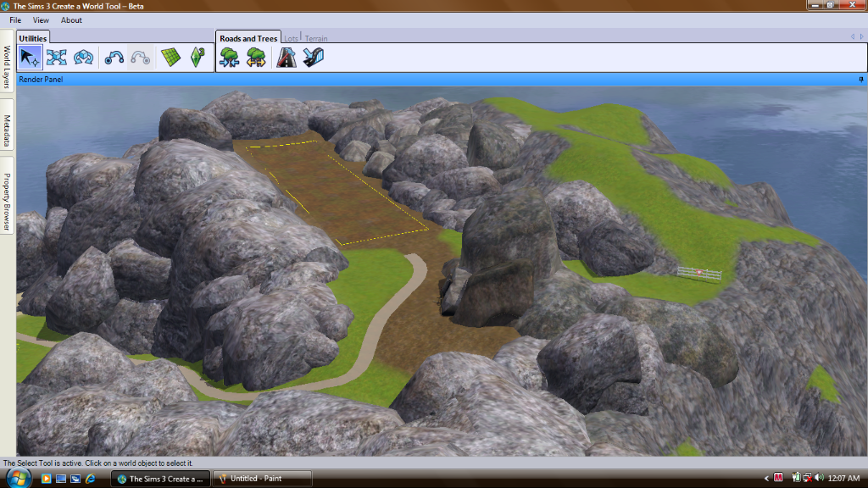Click the Select Tool status bar message

coord(98,463)
